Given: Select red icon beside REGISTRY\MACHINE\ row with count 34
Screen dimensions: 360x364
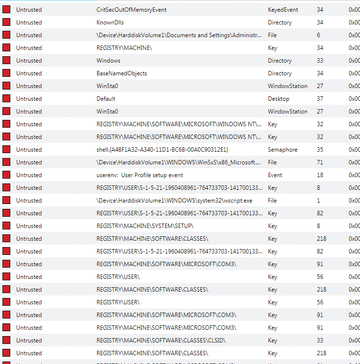Looking at the screenshot, I should tap(6, 48).
